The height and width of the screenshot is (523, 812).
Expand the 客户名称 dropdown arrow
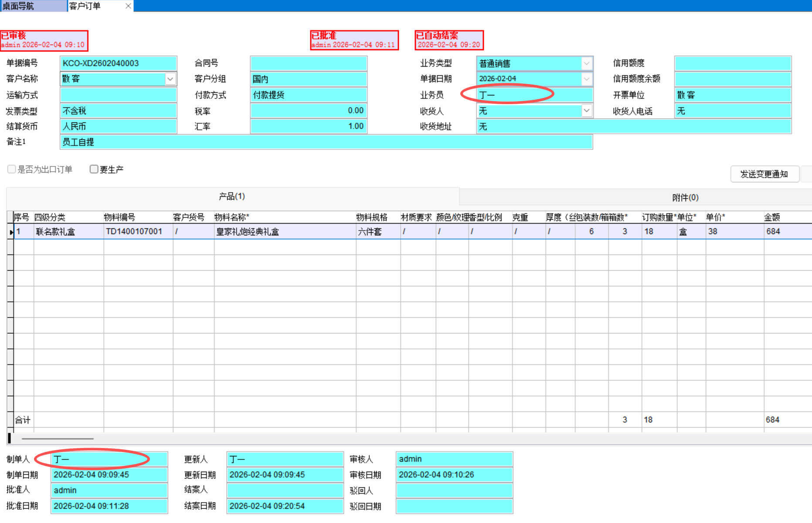tap(170, 79)
